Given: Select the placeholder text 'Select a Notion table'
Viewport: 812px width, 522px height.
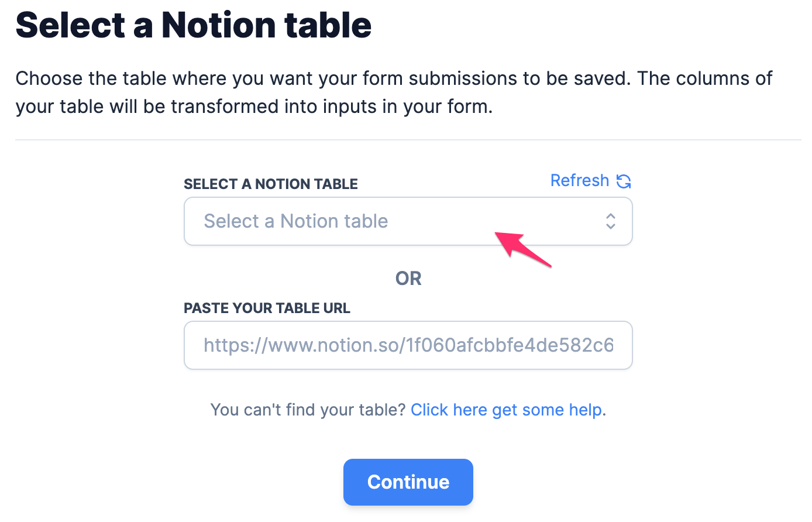Looking at the screenshot, I should [x=296, y=221].
